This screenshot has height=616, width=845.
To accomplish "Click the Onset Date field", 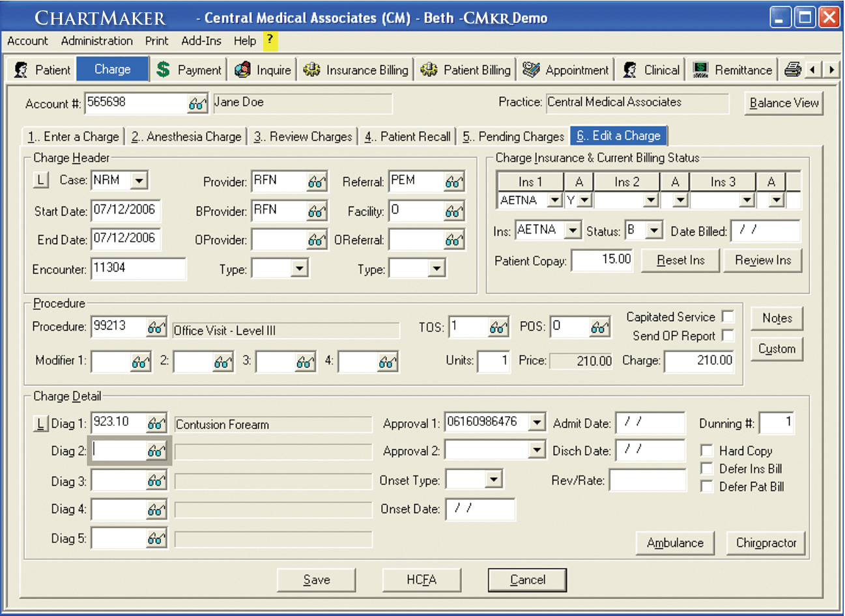I will pos(480,509).
